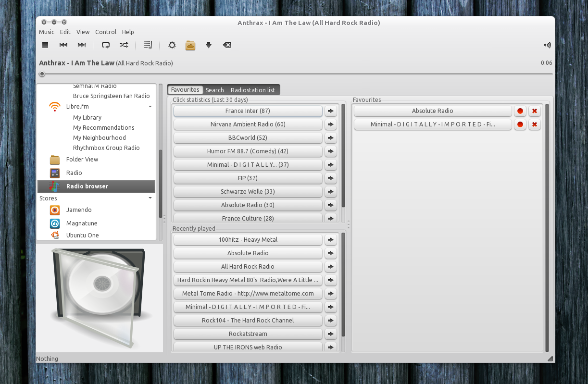Remove Minimal Digitally Imported from favourites
Screen dimensions: 588x384
point(534,124)
